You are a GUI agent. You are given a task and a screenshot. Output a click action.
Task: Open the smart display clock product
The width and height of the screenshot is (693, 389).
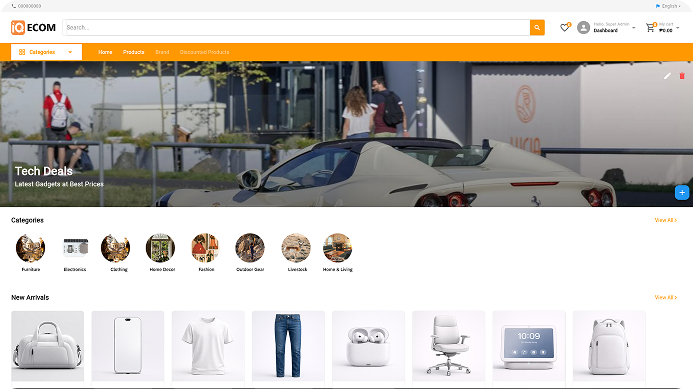(529, 346)
